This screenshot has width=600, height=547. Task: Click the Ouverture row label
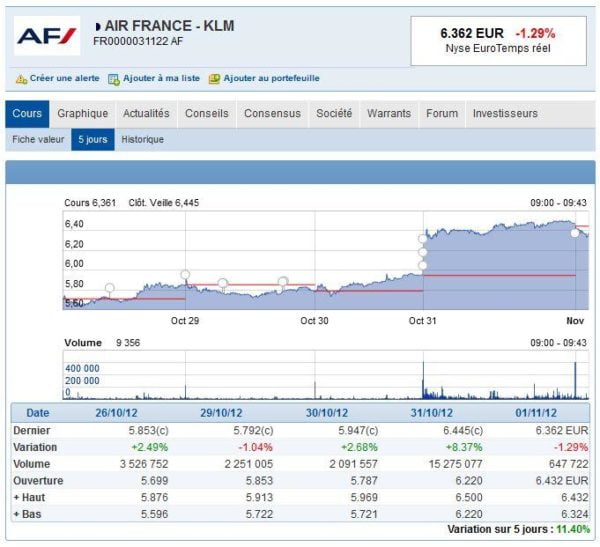[38, 481]
